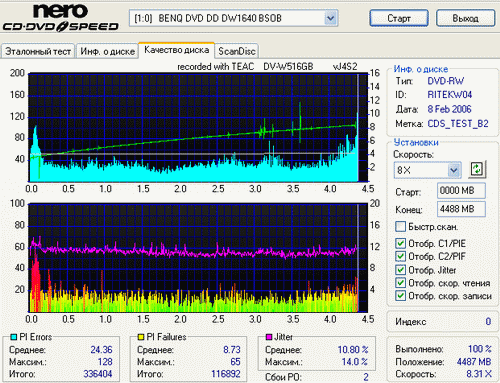The height and width of the screenshot is (383, 500).
Task: Open the Инф. о диске tab
Action: [x=107, y=51]
